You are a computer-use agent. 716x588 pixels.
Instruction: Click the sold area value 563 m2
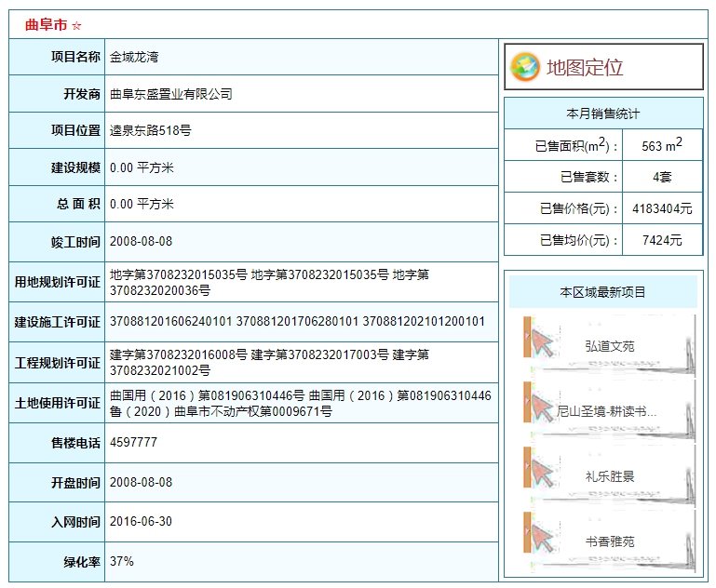coord(662,145)
